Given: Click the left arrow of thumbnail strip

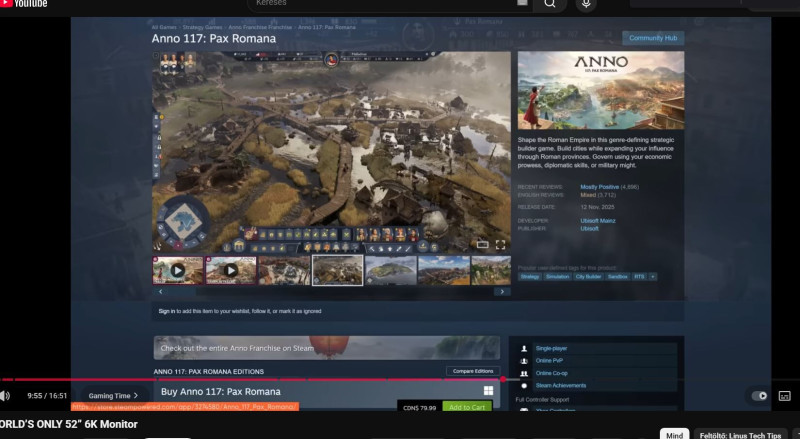Looking at the screenshot, I should [x=161, y=291].
